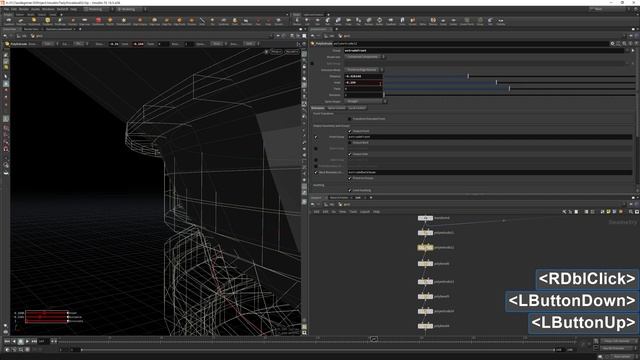Click the PolyExtrude node icon in parameter header

pyautogui.click(x=313, y=43)
